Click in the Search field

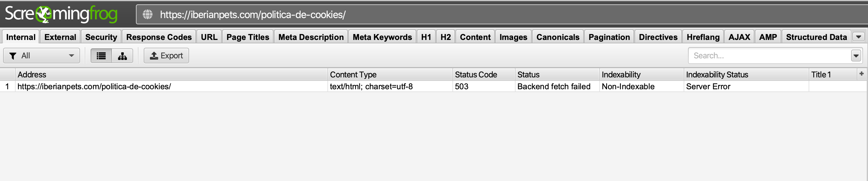point(770,56)
